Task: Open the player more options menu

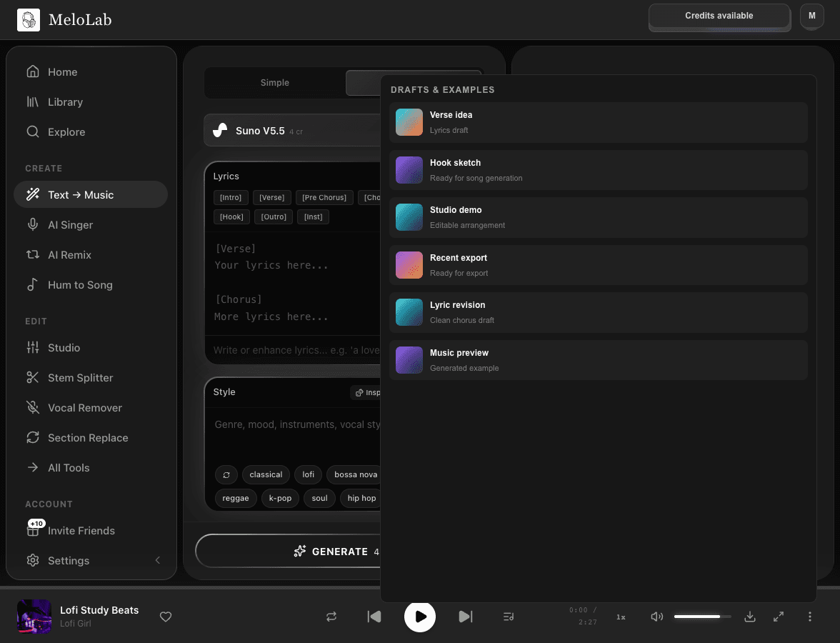Action: 809,617
